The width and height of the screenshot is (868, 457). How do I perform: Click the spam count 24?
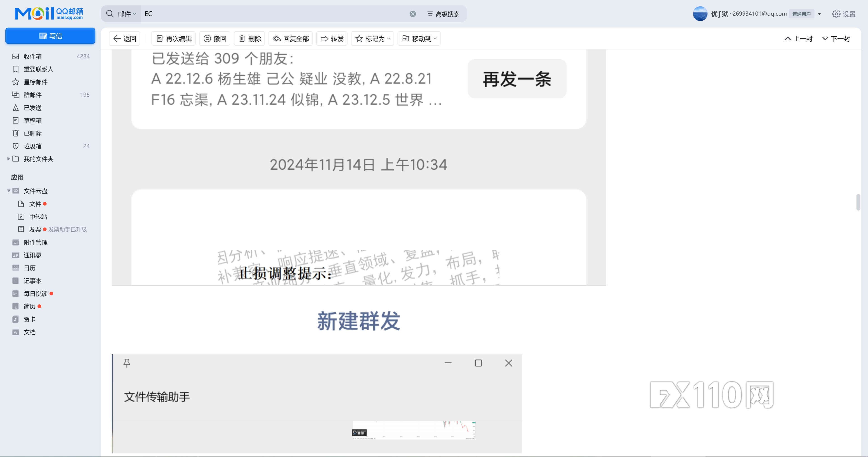[x=86, y=146]
